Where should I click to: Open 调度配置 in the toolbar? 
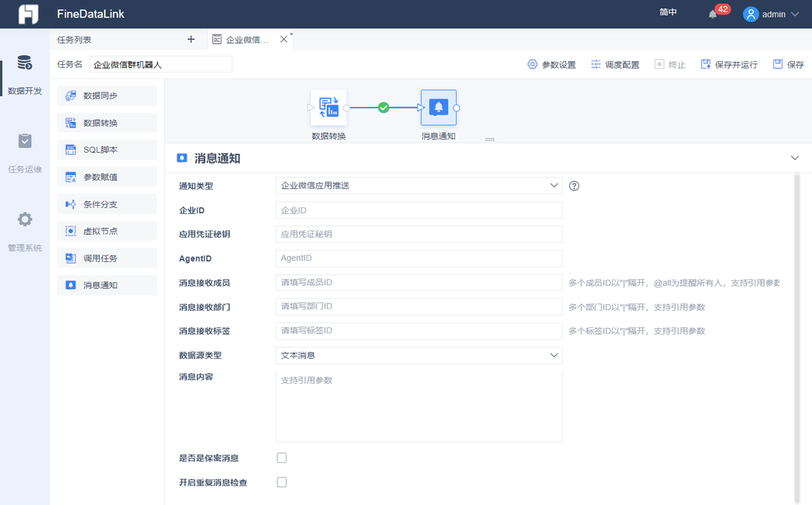pyautogui.click(x=615, y=64)
